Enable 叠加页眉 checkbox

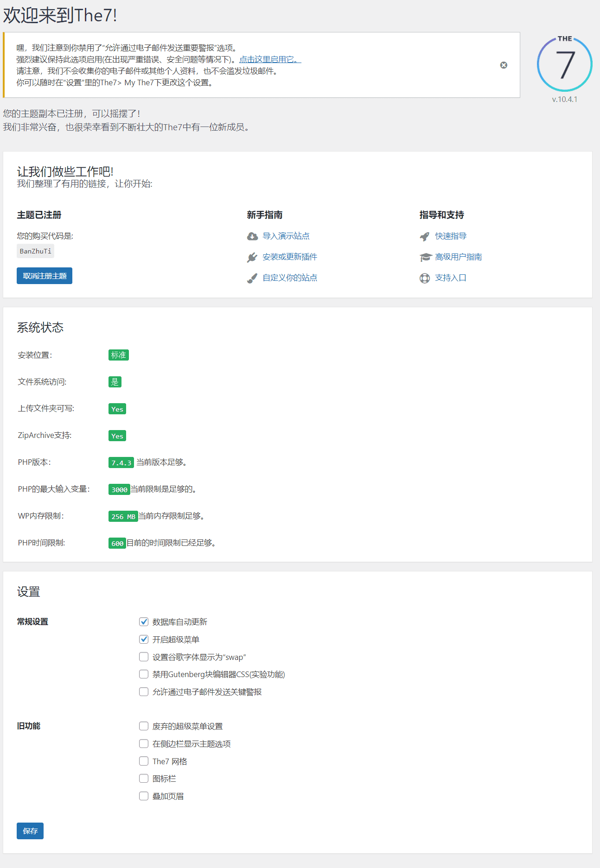click(x=144, y=796)
